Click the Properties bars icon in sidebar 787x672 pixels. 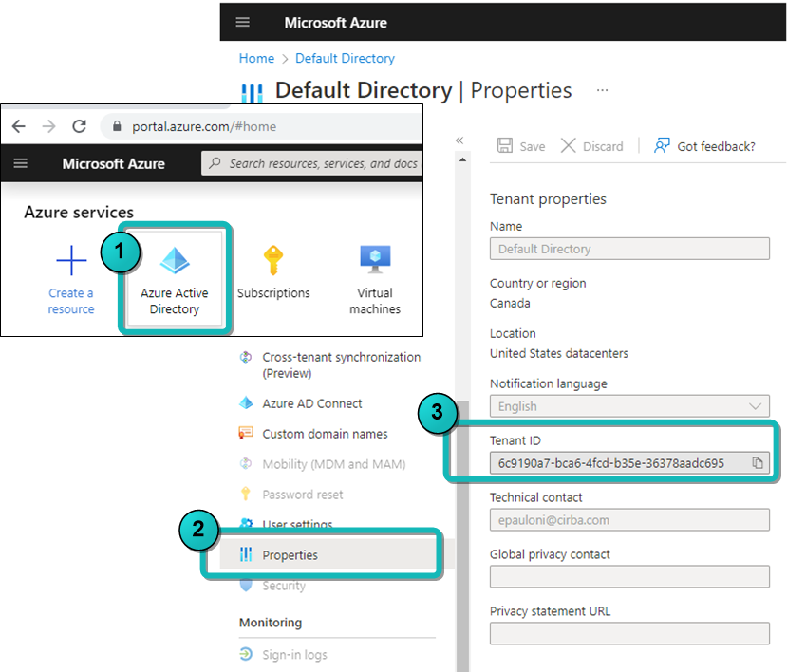click(x=246, y=554)
